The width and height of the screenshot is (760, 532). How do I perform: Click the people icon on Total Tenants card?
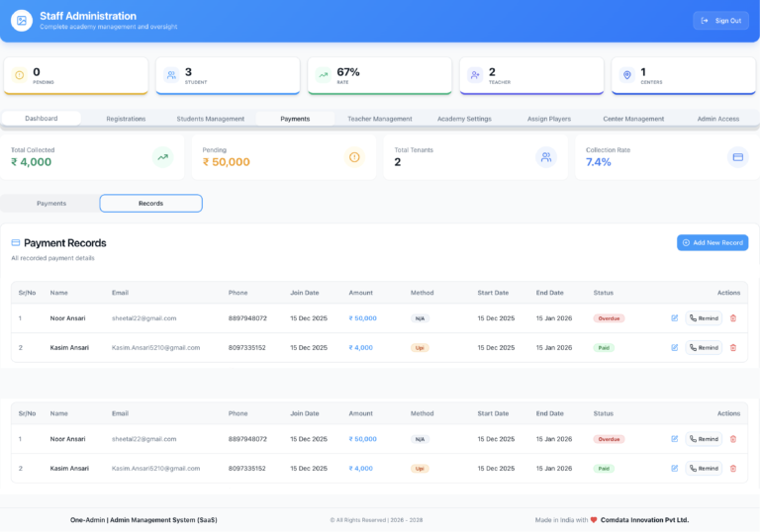tap(545, 156)
